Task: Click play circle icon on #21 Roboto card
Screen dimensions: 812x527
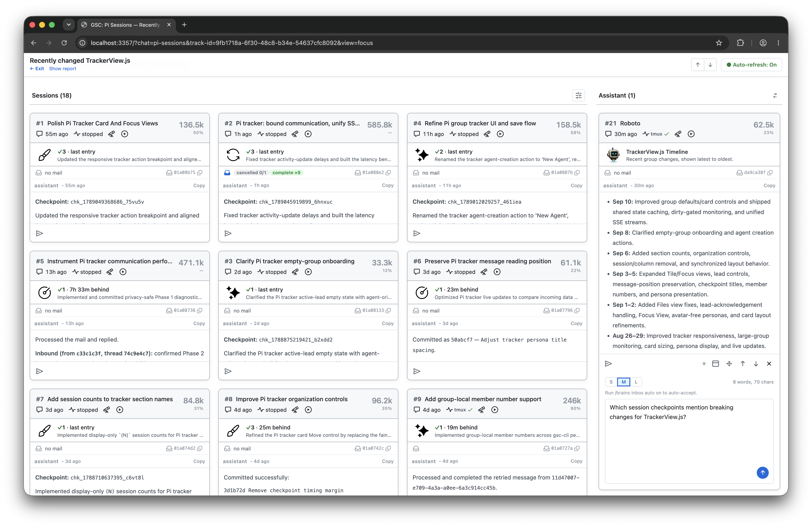Action: point(691,134)
